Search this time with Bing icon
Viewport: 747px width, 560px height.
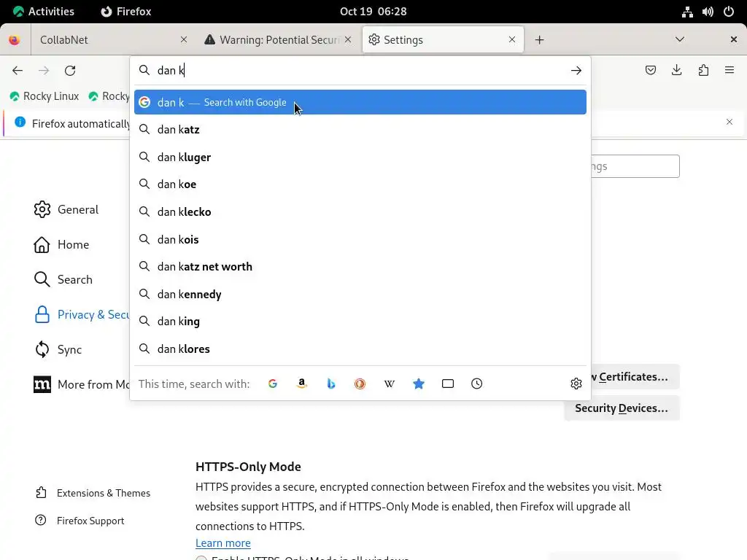[x=331, y=384]
